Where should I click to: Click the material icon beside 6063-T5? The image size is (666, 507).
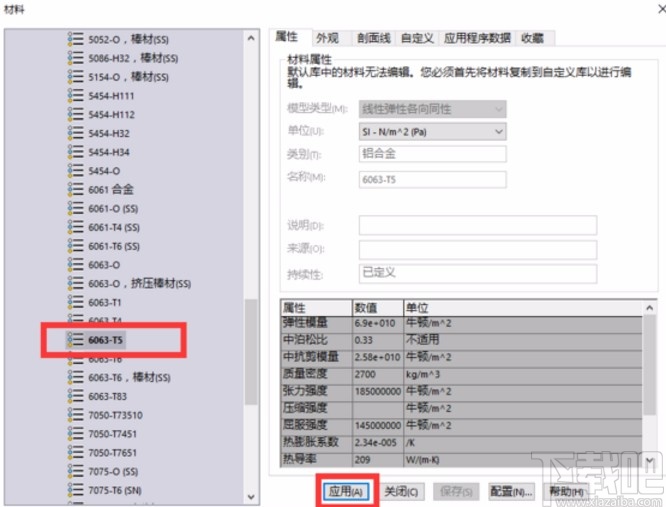coord(76,340)
